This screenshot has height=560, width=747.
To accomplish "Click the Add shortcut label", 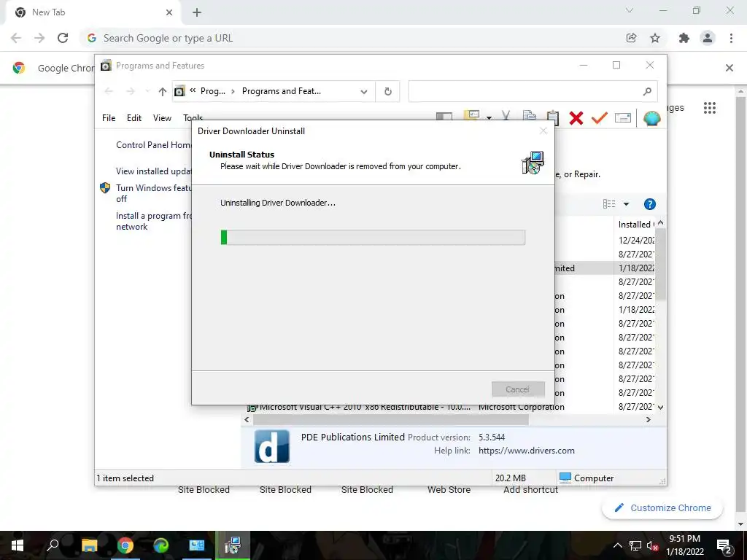I will (531, 490).
